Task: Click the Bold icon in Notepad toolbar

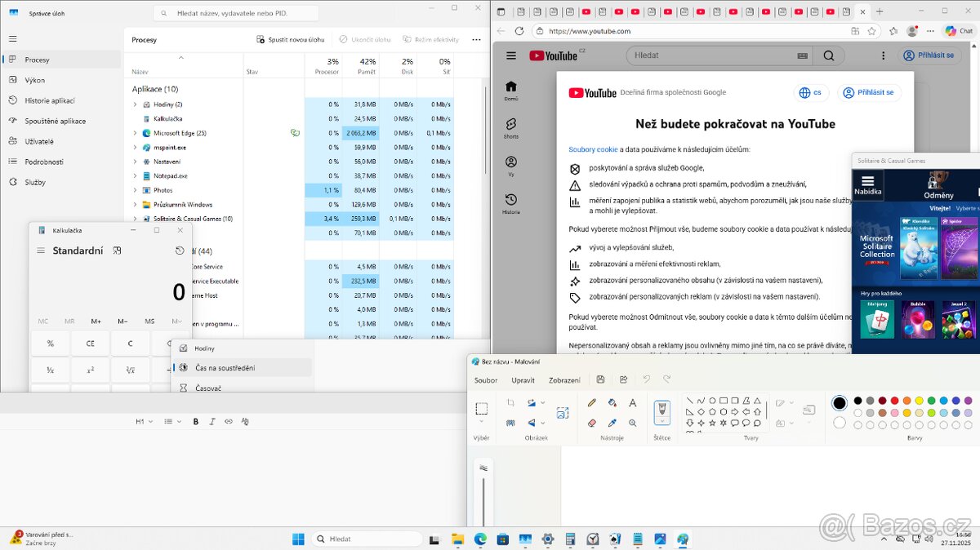Action: (196, 421)
